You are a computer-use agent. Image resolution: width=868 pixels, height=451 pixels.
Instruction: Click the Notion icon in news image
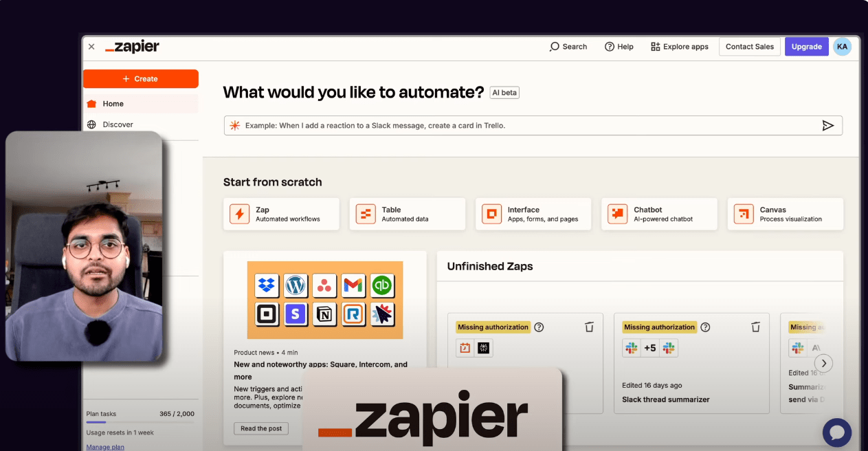[324, 314]
